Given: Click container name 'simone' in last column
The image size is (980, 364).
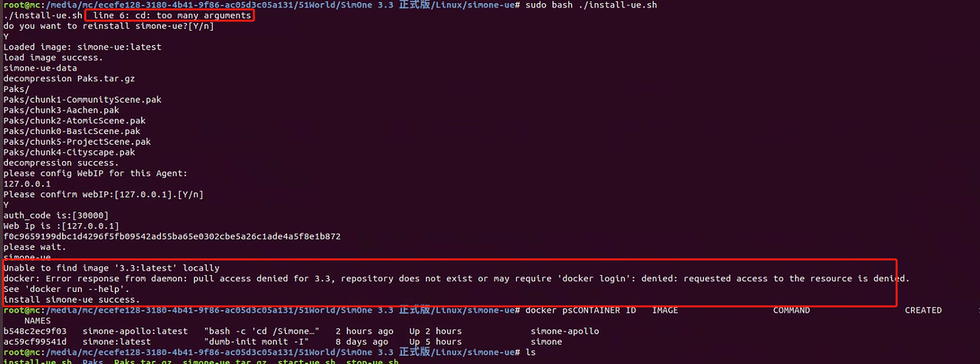Looking at the screenshot, I should 547,342.
